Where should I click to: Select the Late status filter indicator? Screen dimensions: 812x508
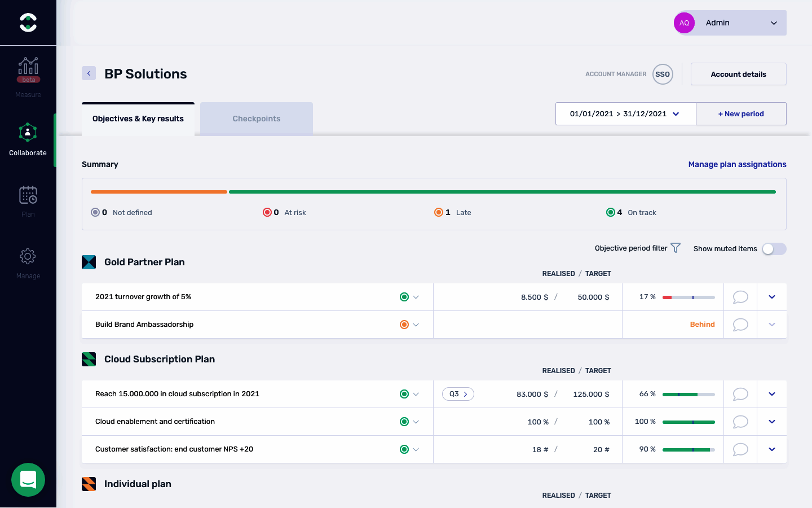(439, 212)
